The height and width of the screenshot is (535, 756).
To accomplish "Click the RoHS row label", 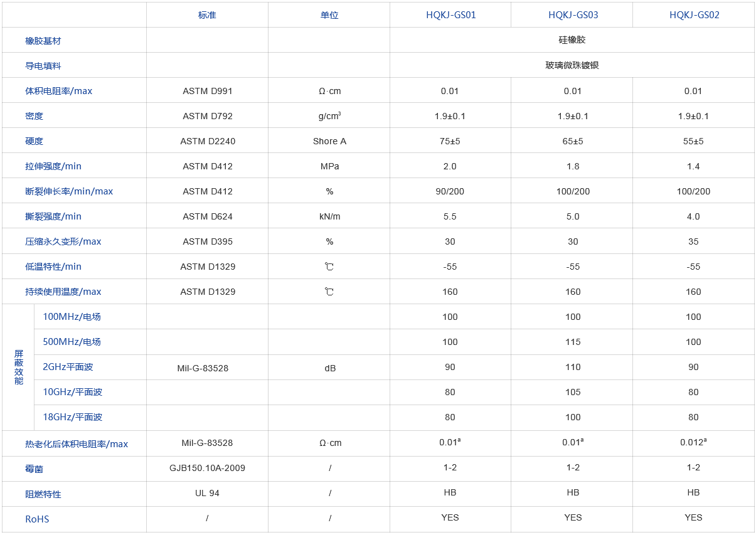I will click(x=37, y=519).
